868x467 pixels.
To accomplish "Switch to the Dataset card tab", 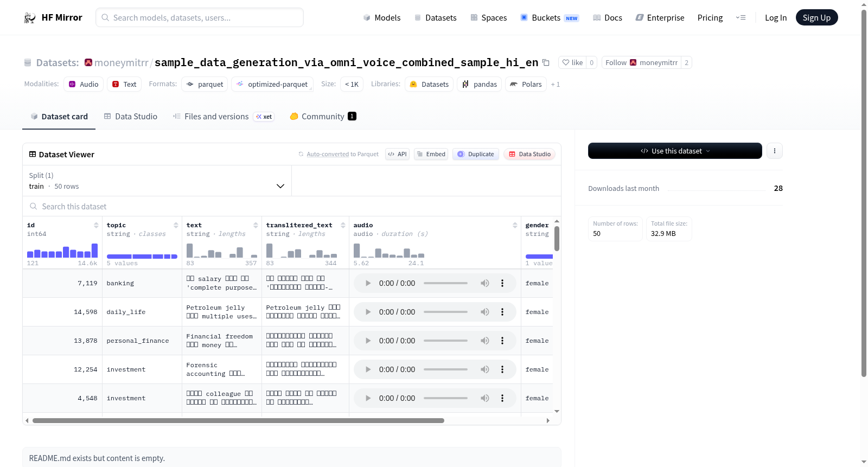I will 59,117.
